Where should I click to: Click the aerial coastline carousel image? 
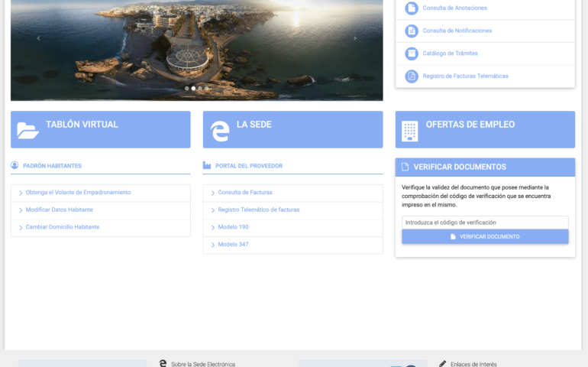pos(197,50)
